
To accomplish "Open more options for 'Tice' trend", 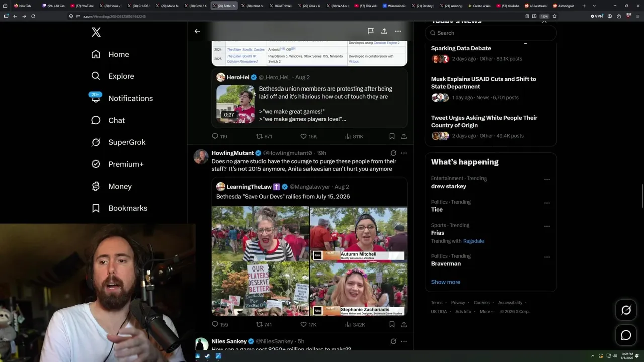I will tap(547, 203).
